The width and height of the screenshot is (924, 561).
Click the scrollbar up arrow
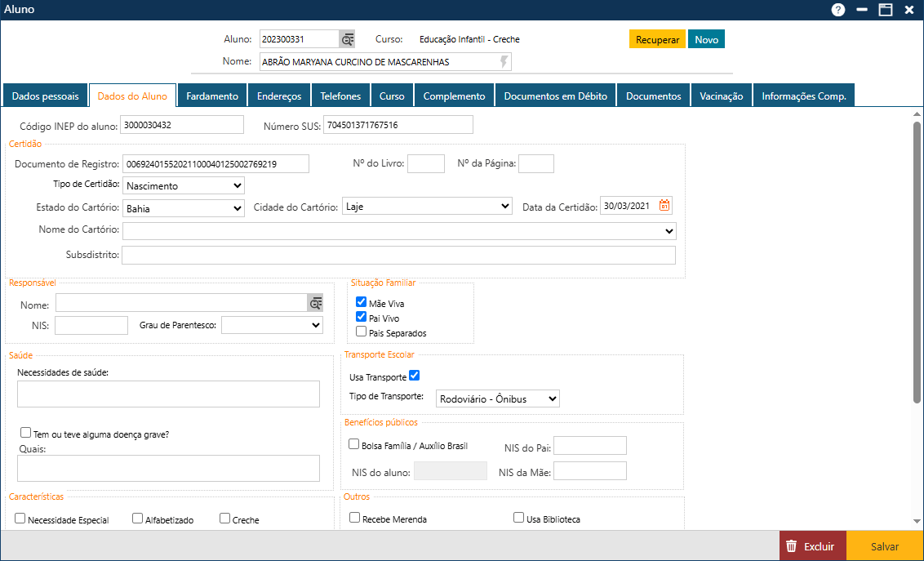point(917,114)
